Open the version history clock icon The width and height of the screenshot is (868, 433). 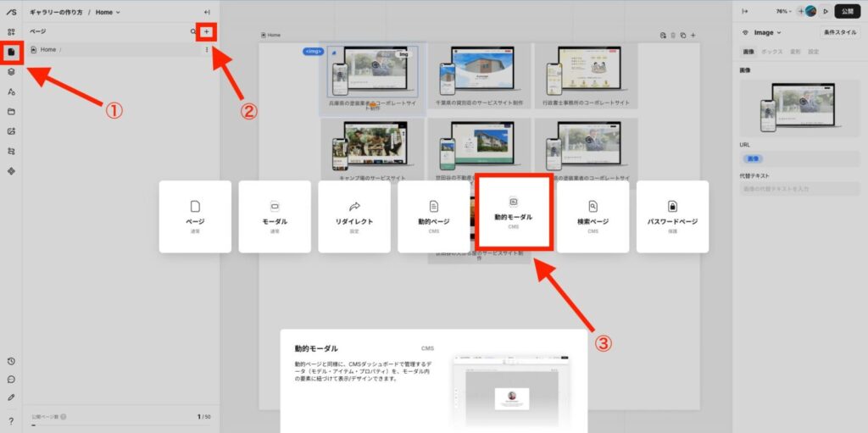point(11,361)
